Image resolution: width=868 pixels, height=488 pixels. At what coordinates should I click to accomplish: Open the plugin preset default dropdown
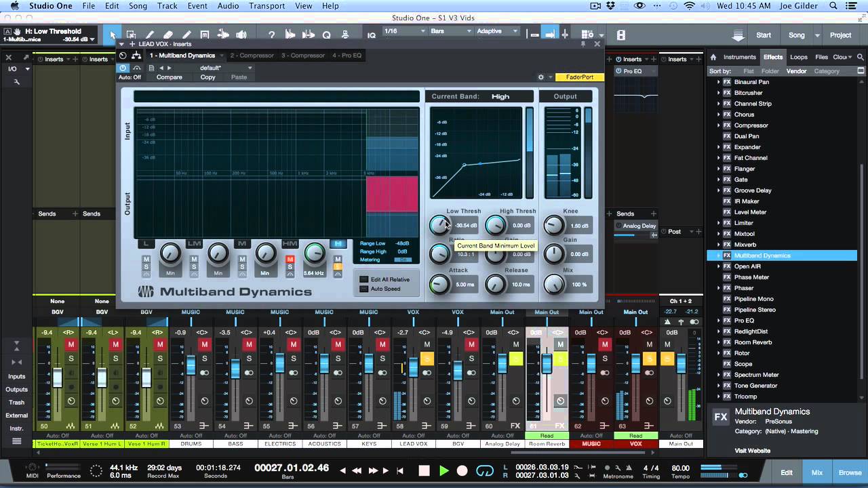click(225, 68)
